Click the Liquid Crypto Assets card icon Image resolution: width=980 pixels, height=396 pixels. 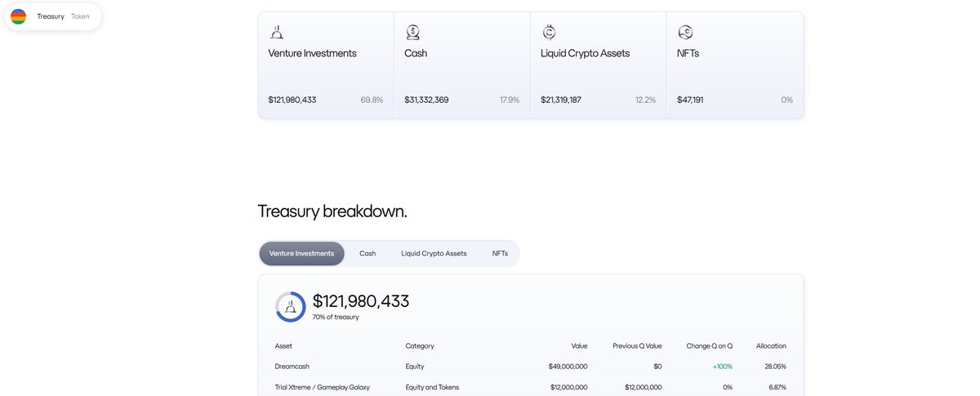(549, 32)
